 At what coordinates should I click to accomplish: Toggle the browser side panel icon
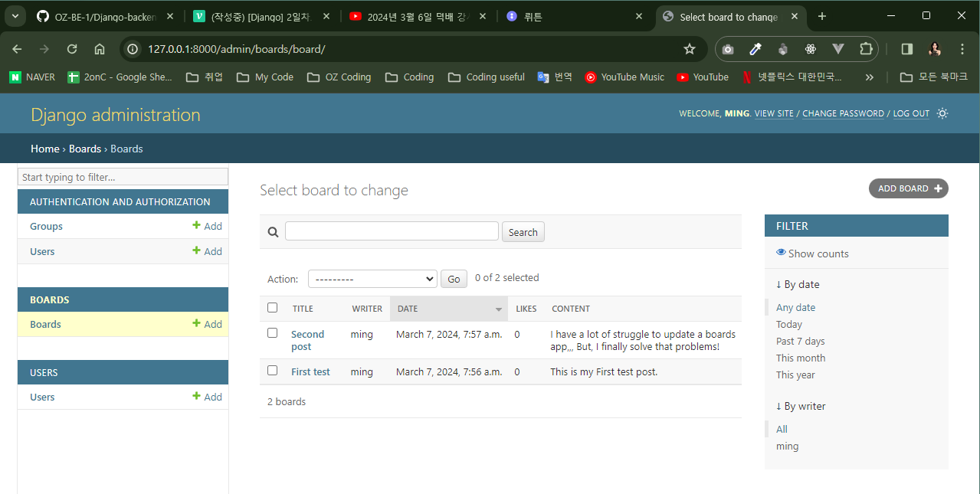click(x=906, y=48)
